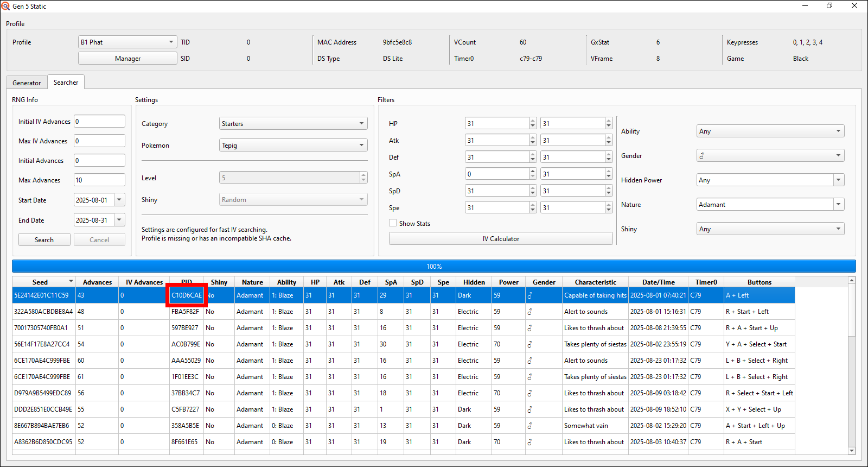This screenshot has width=868, height=467.
Task: Open the Start Date calendar dropdown arrow
Action: (119, 200)
